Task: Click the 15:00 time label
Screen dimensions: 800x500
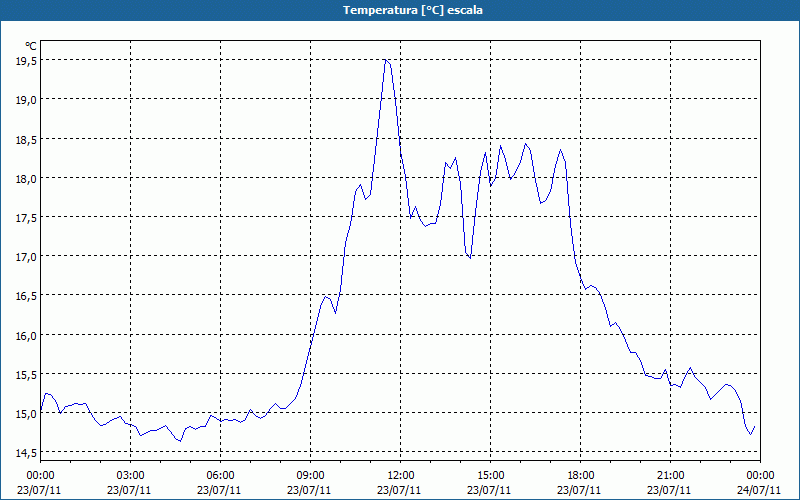Action: click(x=490, y=476)
